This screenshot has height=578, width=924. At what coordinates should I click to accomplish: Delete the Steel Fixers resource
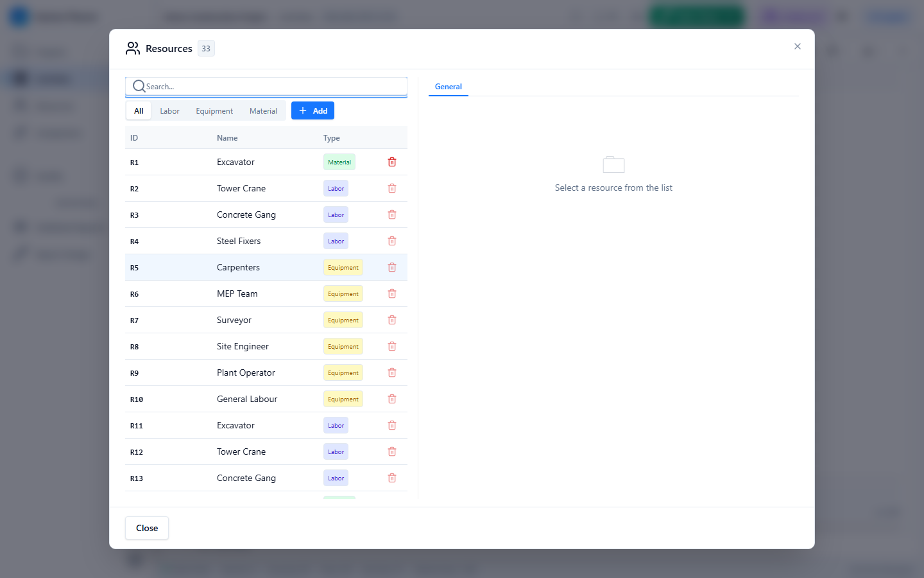(392, 241)
